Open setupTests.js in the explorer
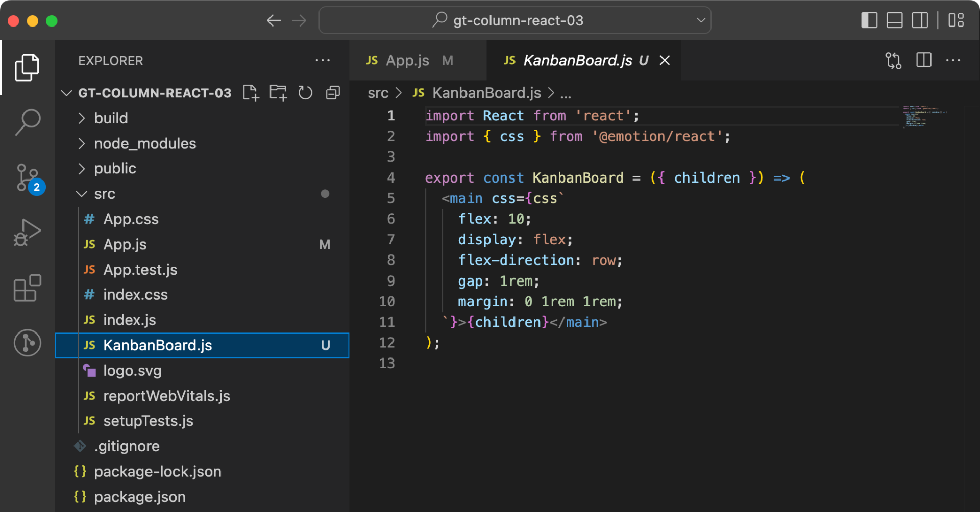 tap(202, 421)
